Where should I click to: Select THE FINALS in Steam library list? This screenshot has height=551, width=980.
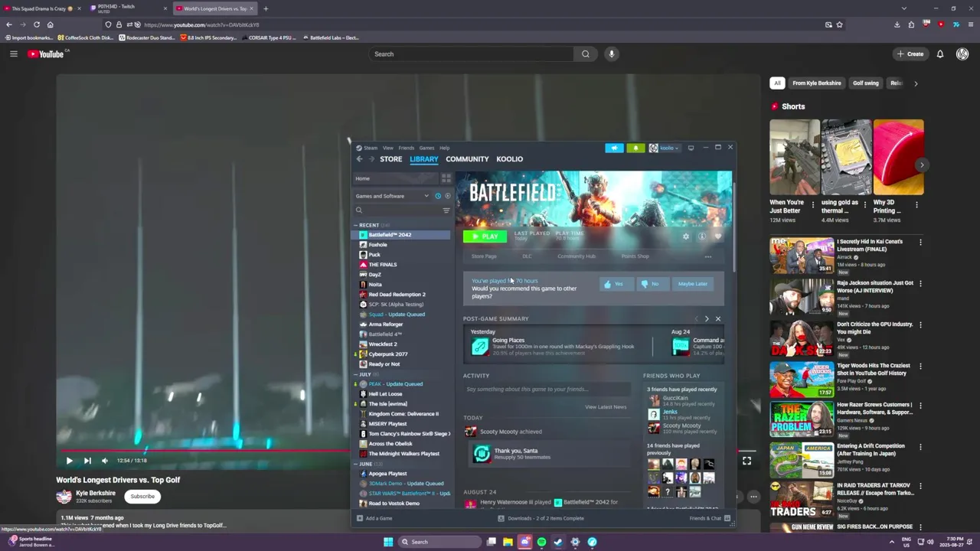point(401,265)
